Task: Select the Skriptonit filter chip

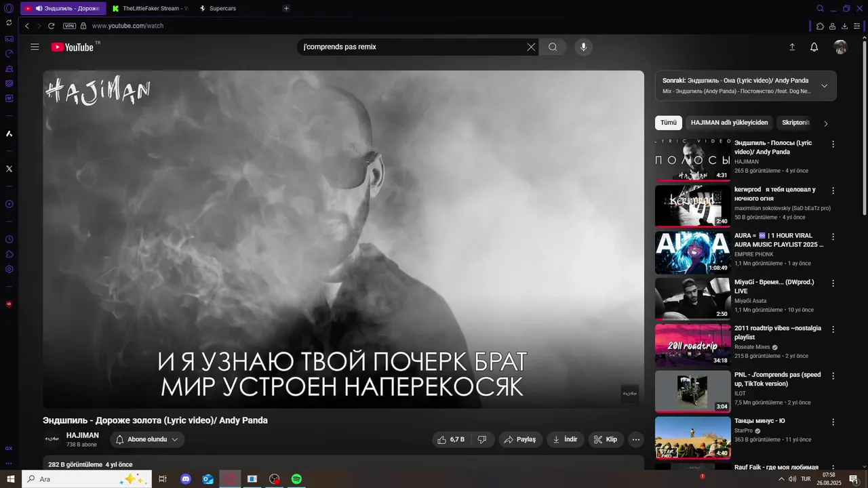Action: pos(795,123)
